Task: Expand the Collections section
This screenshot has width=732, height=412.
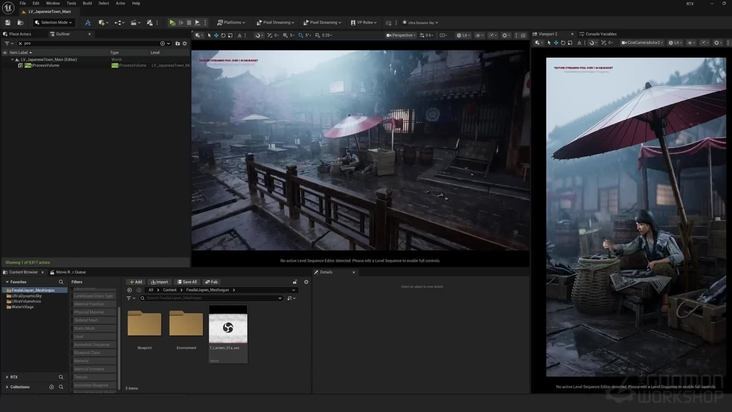Action: [7, 387]
